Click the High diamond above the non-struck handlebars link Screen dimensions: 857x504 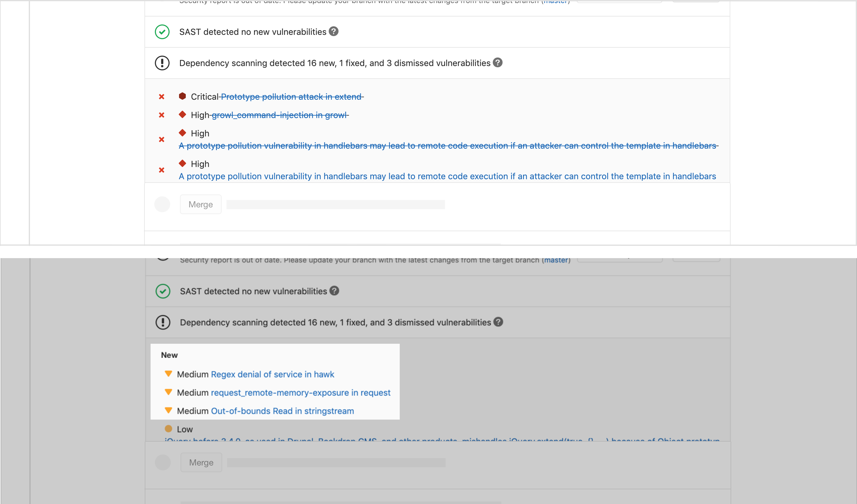coord(182,164)
